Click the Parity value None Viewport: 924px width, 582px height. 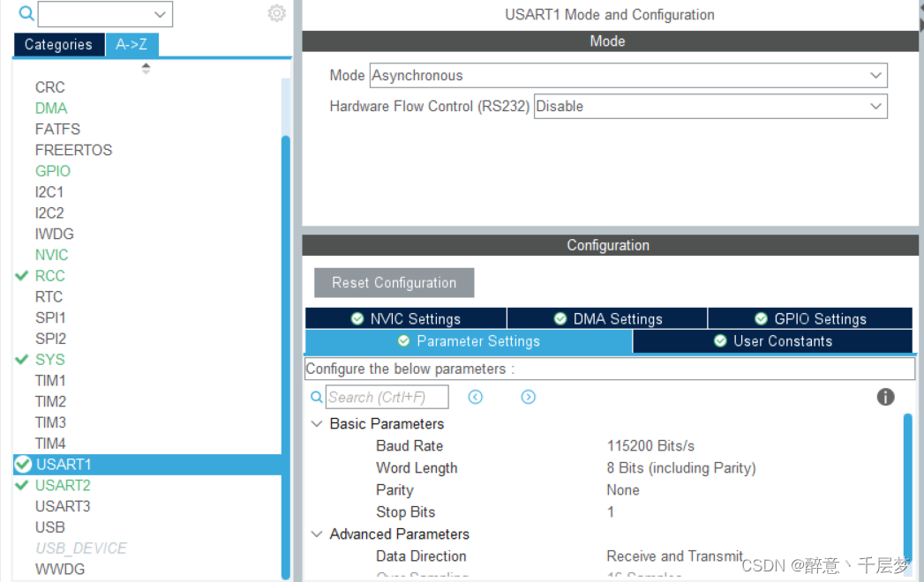tap(623, 490)
